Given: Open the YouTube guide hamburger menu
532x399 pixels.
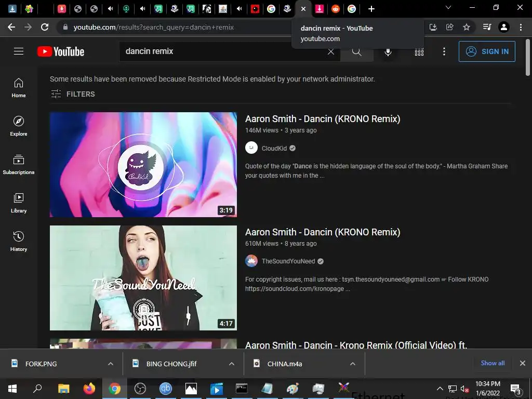Looking at the screenshot, I should tap(19, 51).
